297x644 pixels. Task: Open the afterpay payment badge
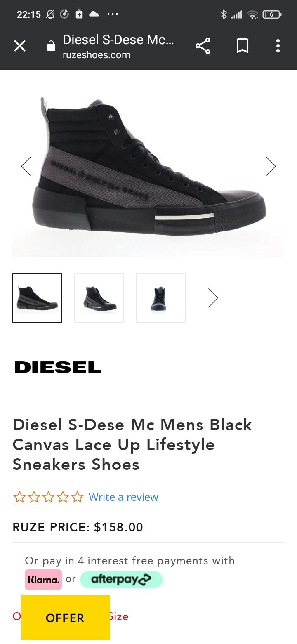click(121, 580)
